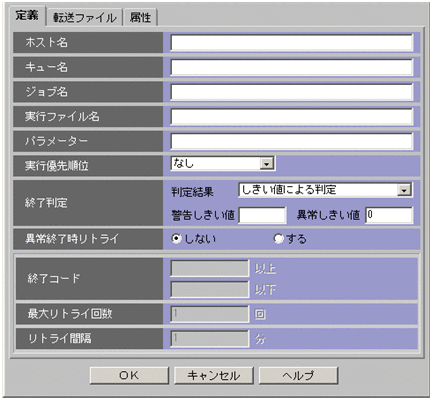The image size is (433, 401).
Task: Select the ジョブ名 input field
Action: (292, 92)
